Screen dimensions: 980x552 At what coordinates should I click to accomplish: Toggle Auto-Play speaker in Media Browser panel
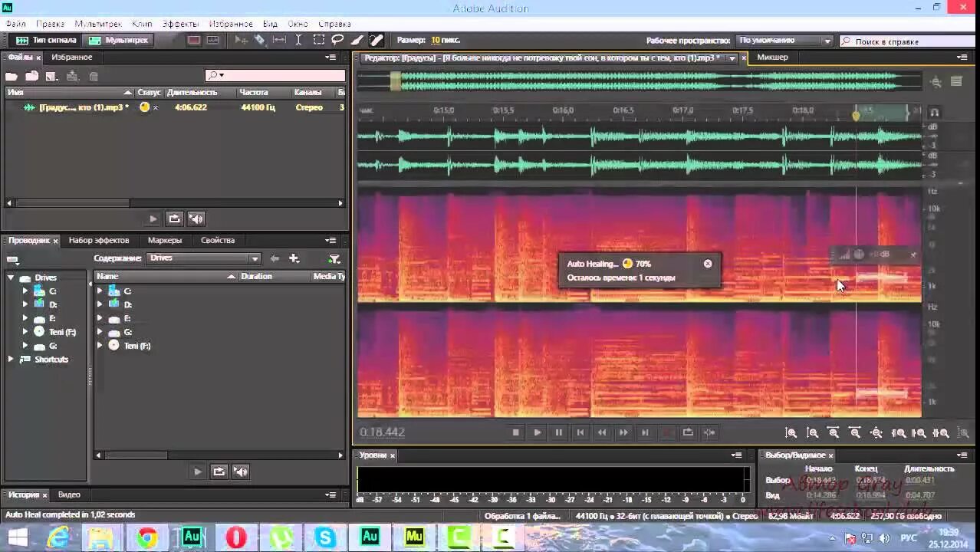click(241, 472)
